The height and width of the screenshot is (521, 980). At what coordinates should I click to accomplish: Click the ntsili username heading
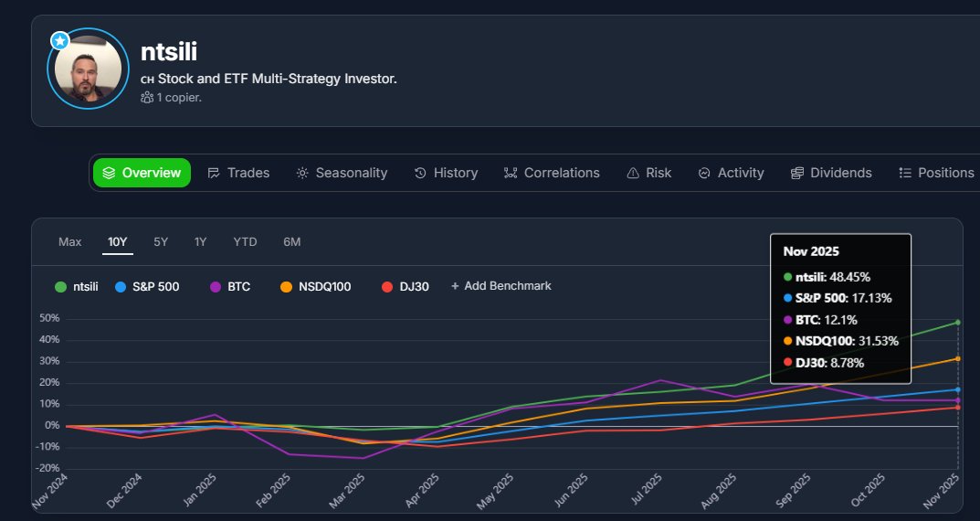coord(169,52)
